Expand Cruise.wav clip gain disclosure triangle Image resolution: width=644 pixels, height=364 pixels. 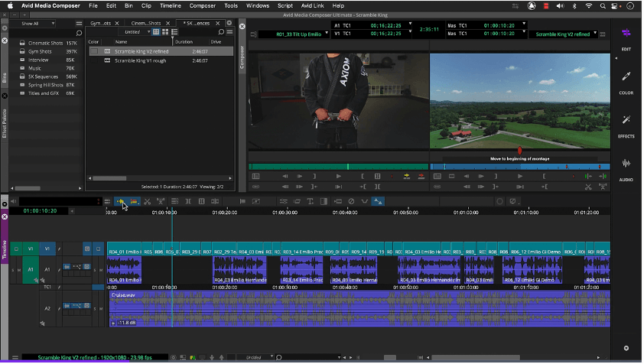pos(113,323)
